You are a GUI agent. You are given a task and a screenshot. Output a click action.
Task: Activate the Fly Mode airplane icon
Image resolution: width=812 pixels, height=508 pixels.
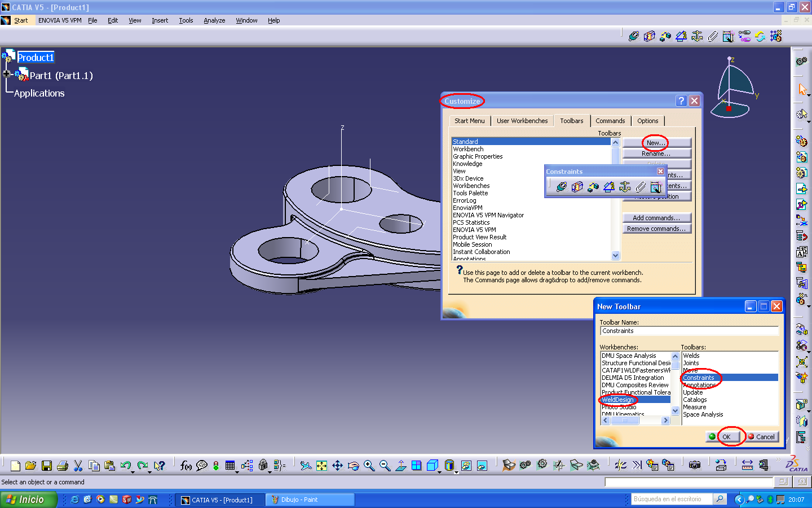[x=306, y=466]
